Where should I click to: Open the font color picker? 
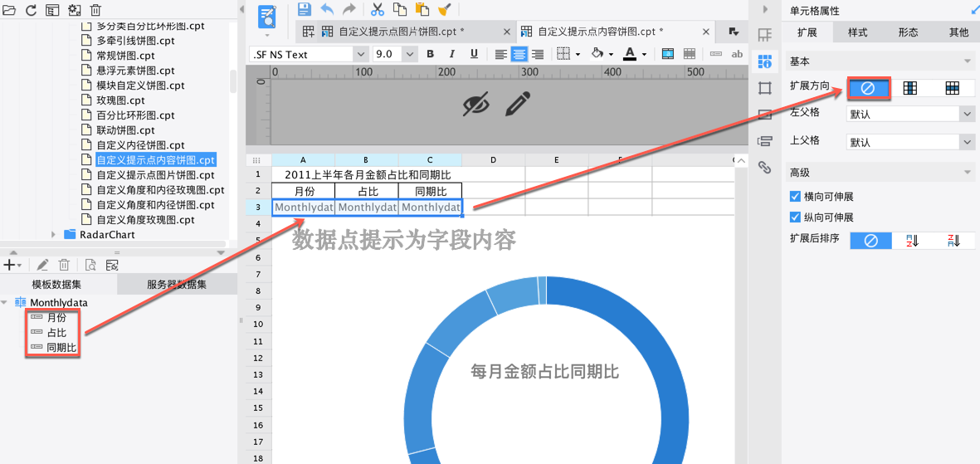pos(631,55)
